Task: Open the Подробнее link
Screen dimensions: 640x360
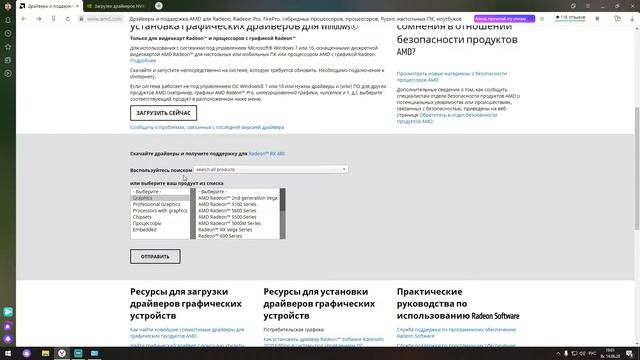Action: pos(143,60)
